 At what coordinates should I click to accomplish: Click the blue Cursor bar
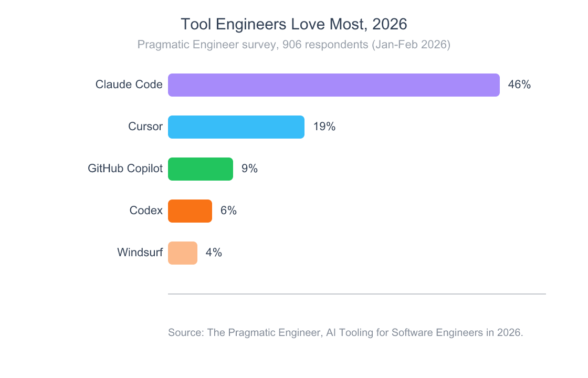click(x=236, y=127)
